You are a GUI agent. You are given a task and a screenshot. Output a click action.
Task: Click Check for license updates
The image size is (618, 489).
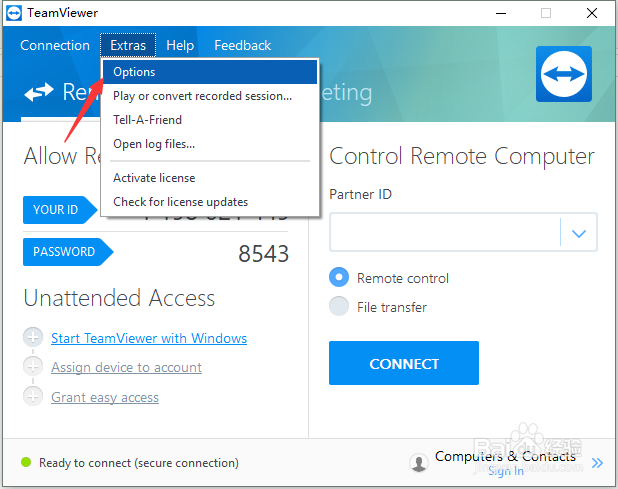(180, 202)
